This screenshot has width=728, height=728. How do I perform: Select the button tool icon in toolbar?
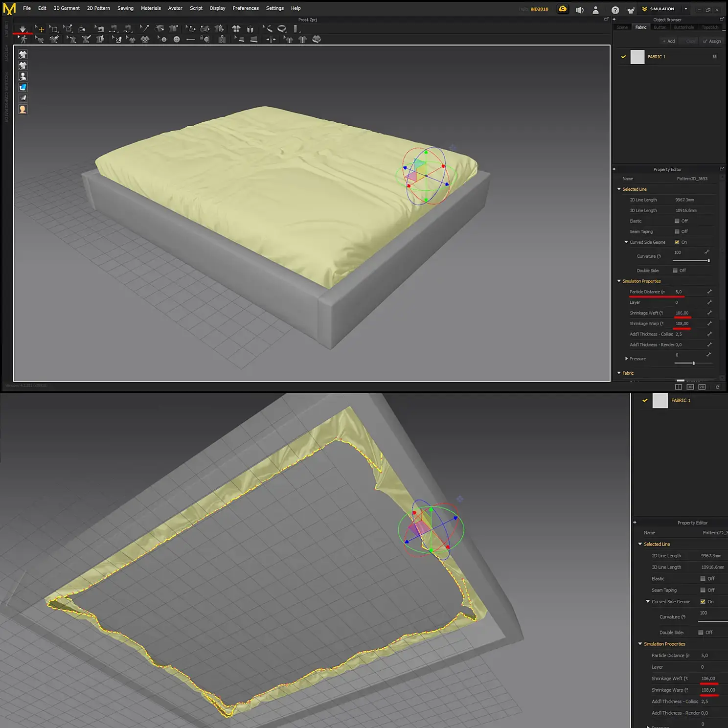[177, 40]
